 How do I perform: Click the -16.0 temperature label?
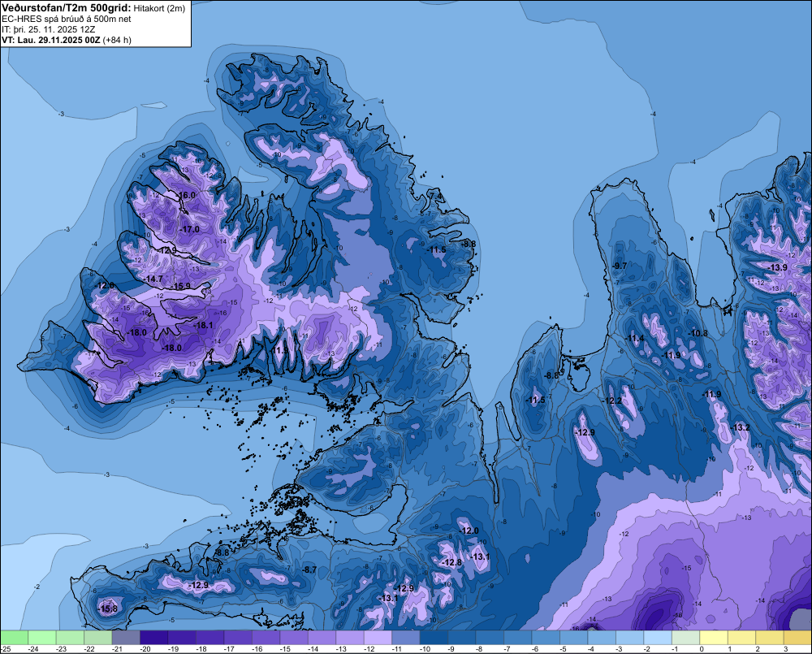(x=187, y=195)
